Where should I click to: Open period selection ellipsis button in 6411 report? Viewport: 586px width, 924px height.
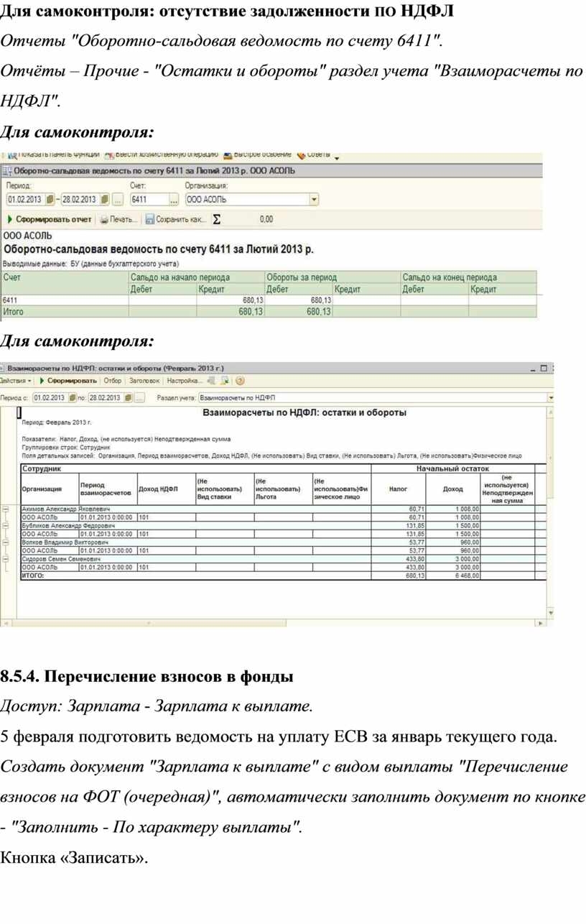coord(118,199)
